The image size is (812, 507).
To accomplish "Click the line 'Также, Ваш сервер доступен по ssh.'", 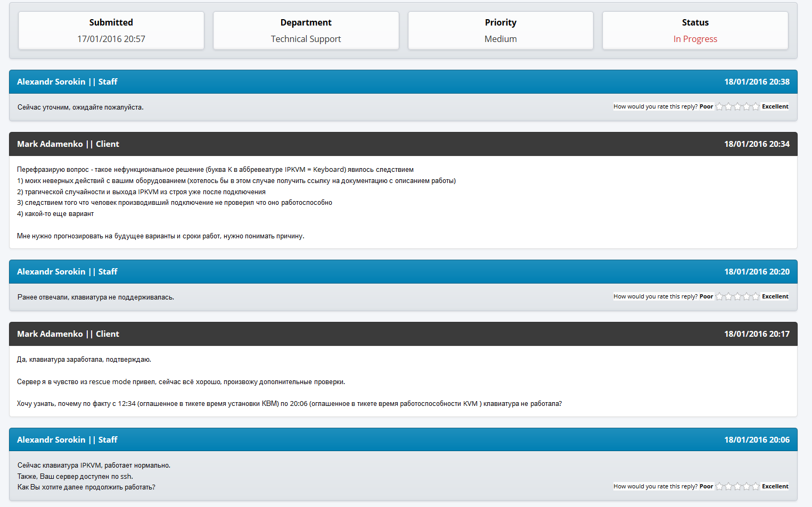I will (75, 477).
